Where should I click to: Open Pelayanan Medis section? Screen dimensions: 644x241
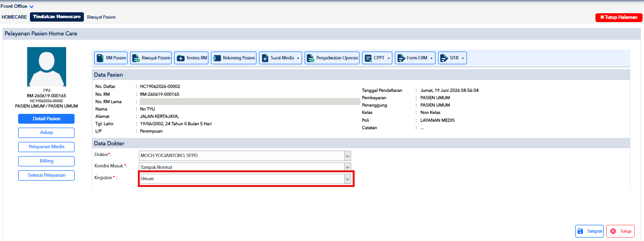(46, 147)
